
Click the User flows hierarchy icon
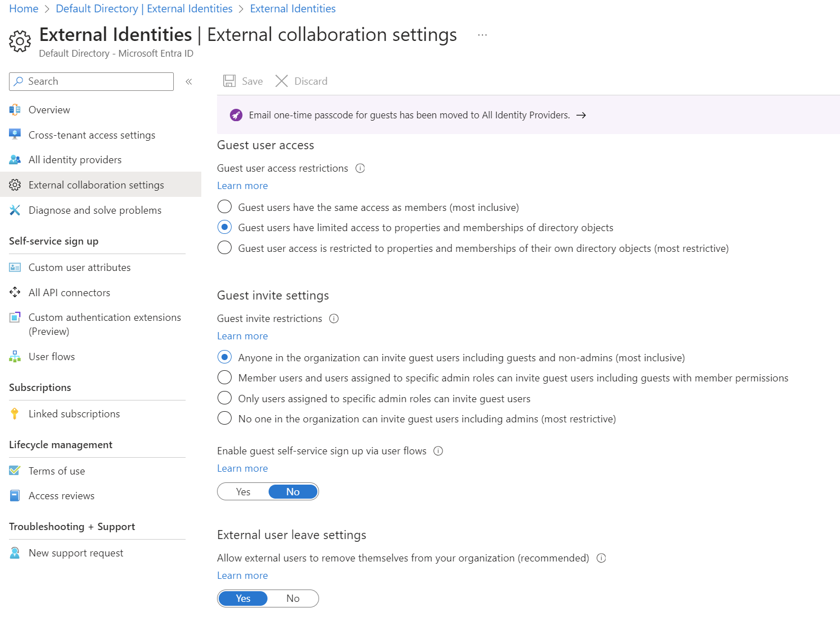[15, 357]
